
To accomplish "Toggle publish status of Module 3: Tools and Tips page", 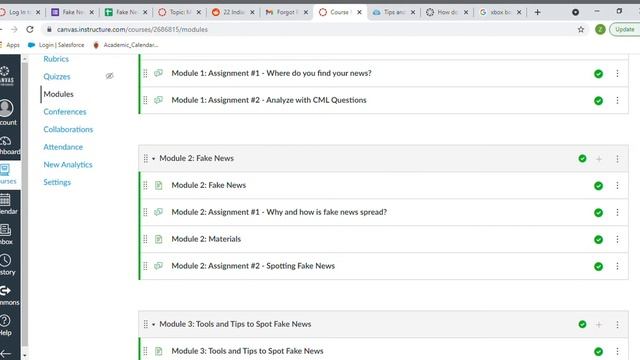I will 598,351.
